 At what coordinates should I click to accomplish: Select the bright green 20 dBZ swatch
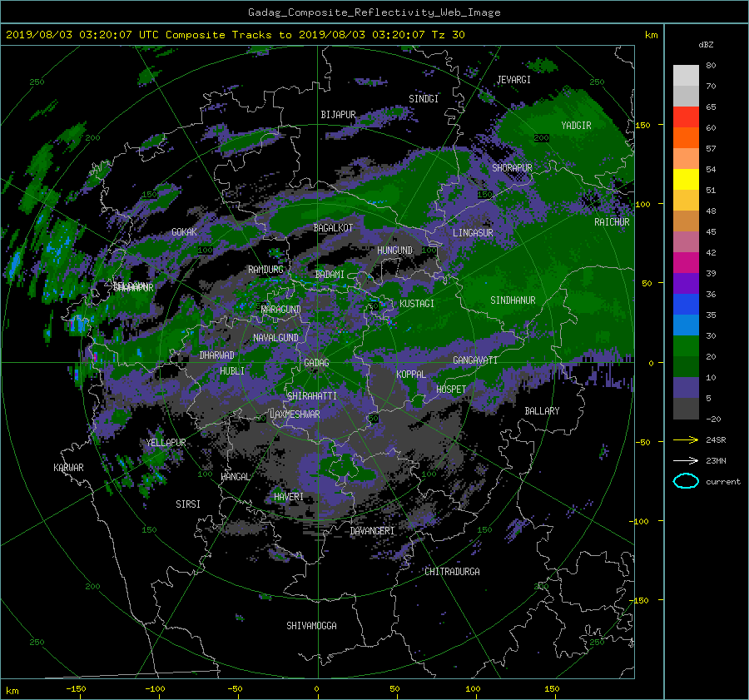pyautogui.click(x=686, y=346)
